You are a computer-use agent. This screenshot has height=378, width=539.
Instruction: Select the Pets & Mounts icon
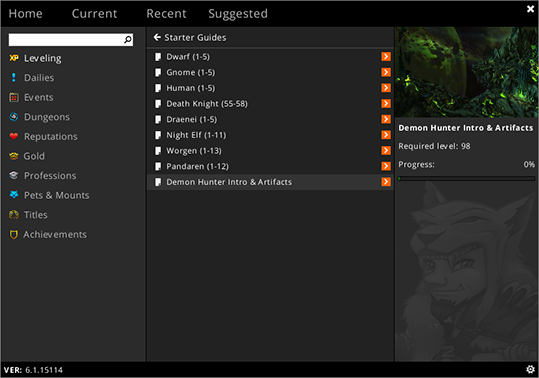click(13, 194)
